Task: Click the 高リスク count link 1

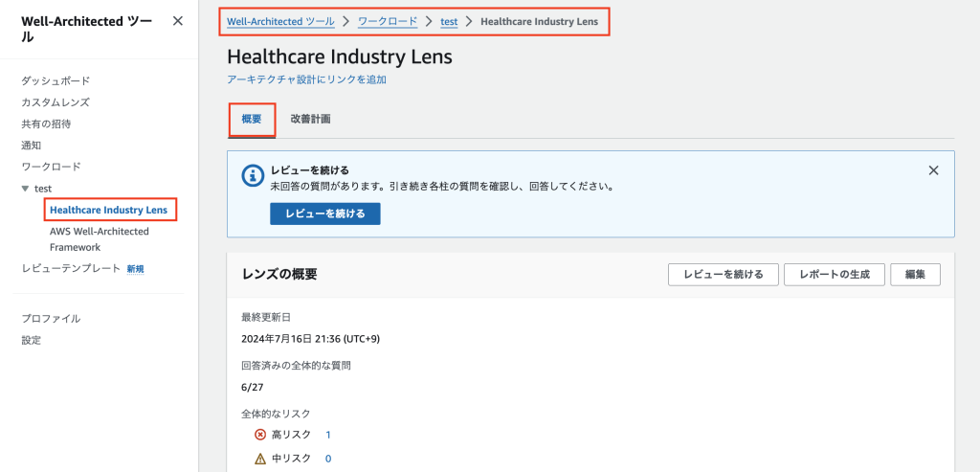Action: (328, 435)
